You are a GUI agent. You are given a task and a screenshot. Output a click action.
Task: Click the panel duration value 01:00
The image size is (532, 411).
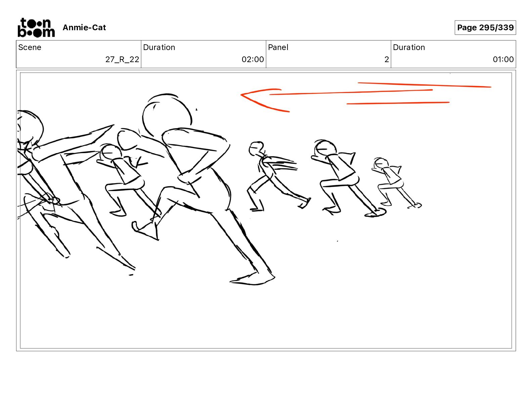[503, 59]
